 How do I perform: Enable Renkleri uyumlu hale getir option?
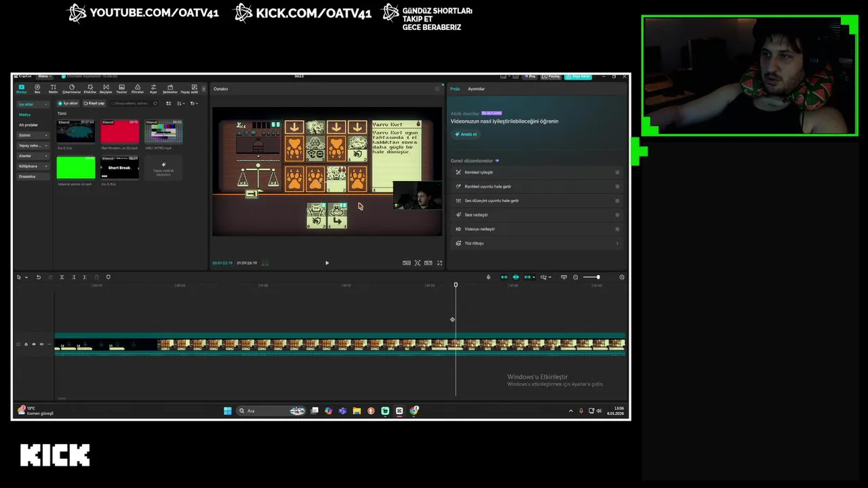pos(617,186)
